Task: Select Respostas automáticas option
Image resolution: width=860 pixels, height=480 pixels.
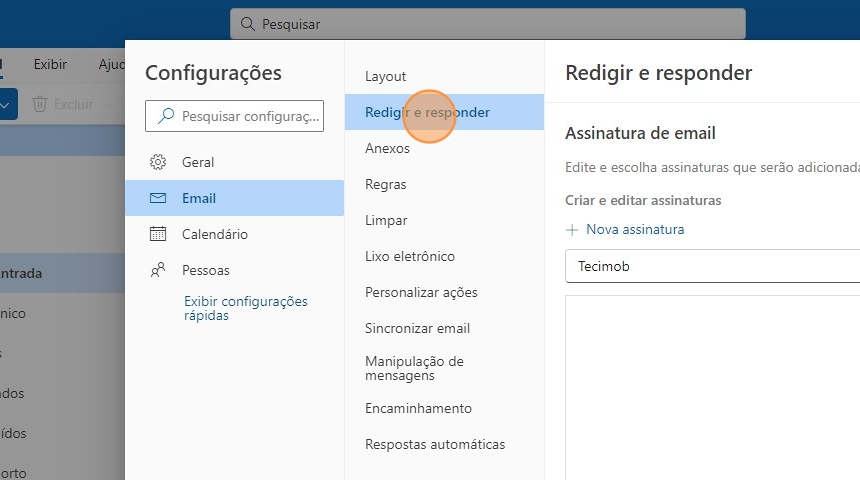Action: click(x=435, y=444)
